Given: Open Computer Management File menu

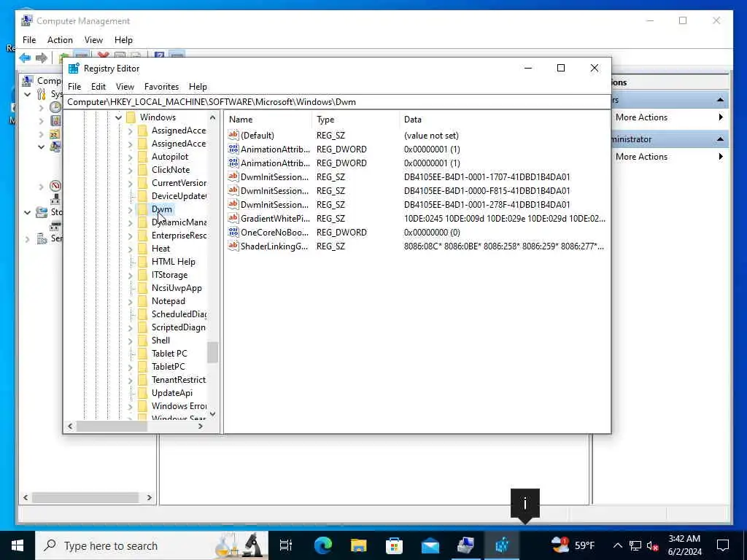Looking at the screenshot, I should click(x=29, y=40).
